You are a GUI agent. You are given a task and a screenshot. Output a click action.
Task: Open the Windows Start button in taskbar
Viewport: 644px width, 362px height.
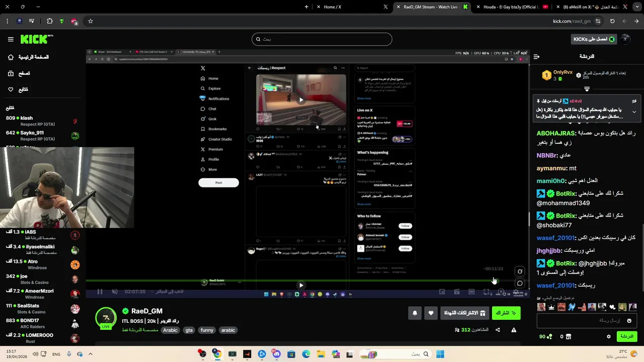(440, 354)
